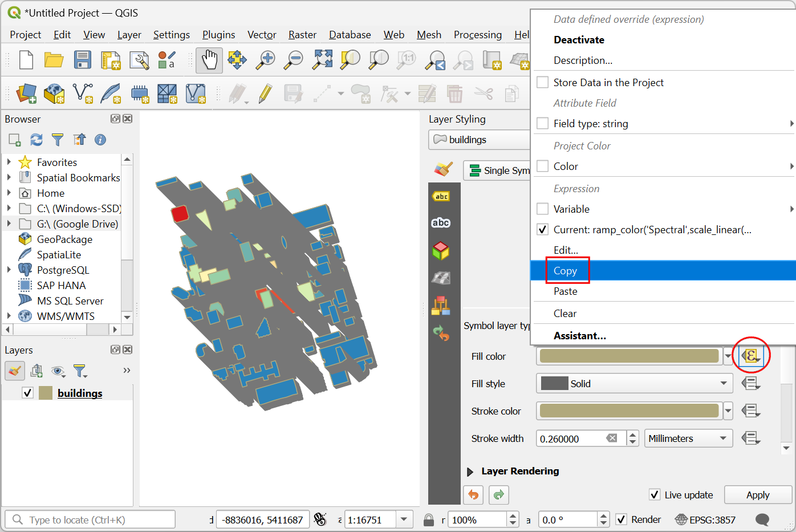
Task: Click the Save Project floppy disk icon
Action: point(83,60)
